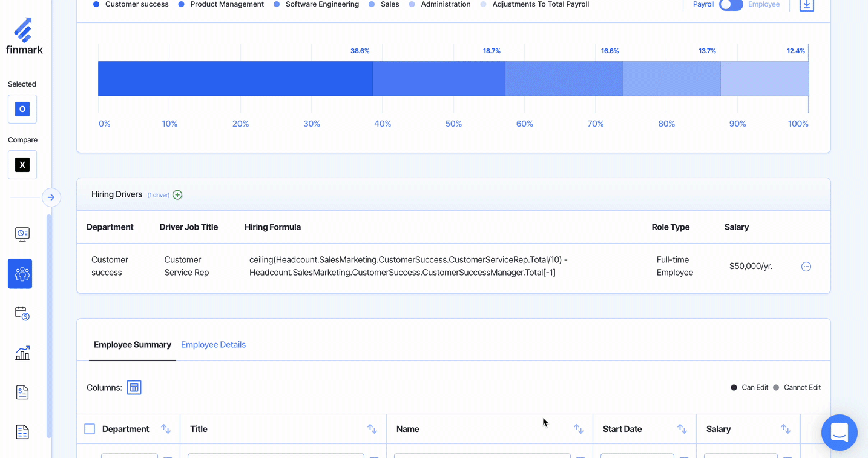Click the 38.6% Customer success bar segment
Screen dimensions: 868x458
pos(235,79)
